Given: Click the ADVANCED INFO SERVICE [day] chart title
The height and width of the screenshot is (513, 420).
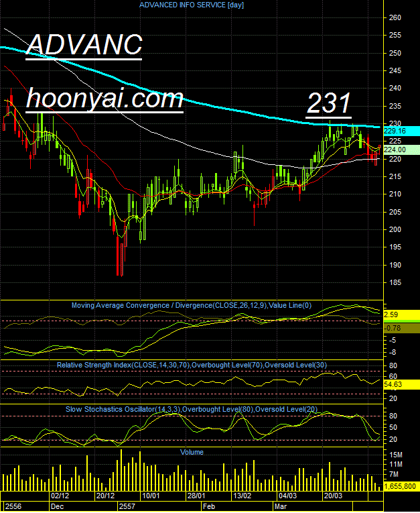Looking at the screenshot, I should point(192,5).
